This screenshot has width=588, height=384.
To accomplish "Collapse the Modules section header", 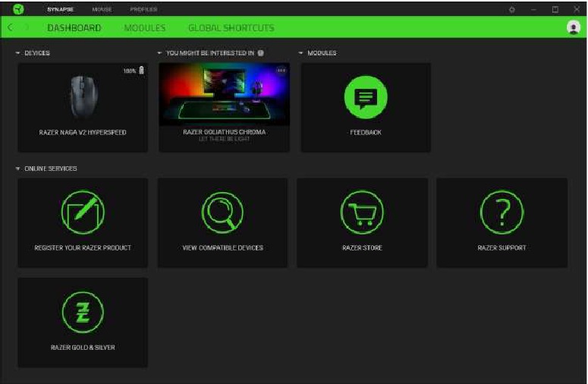I will [x=301, y=53].
